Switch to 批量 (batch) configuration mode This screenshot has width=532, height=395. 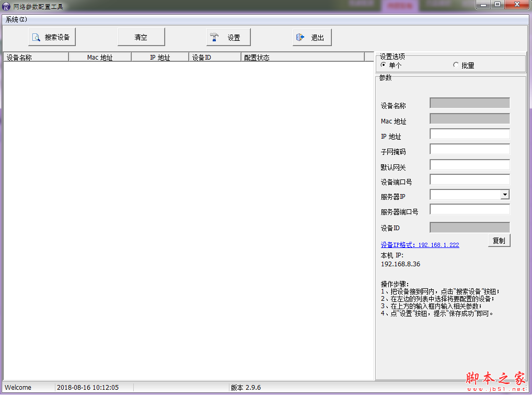(456, 65)
